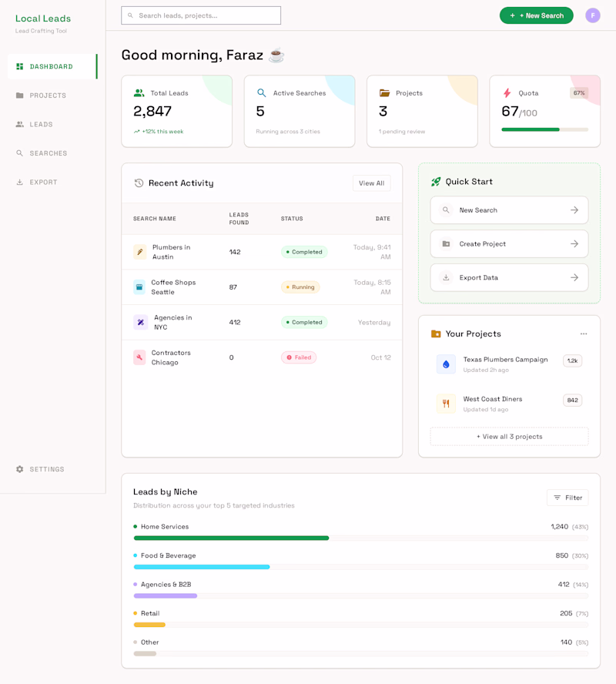Open Settings in the sidebar

click(x=52, y=469)
